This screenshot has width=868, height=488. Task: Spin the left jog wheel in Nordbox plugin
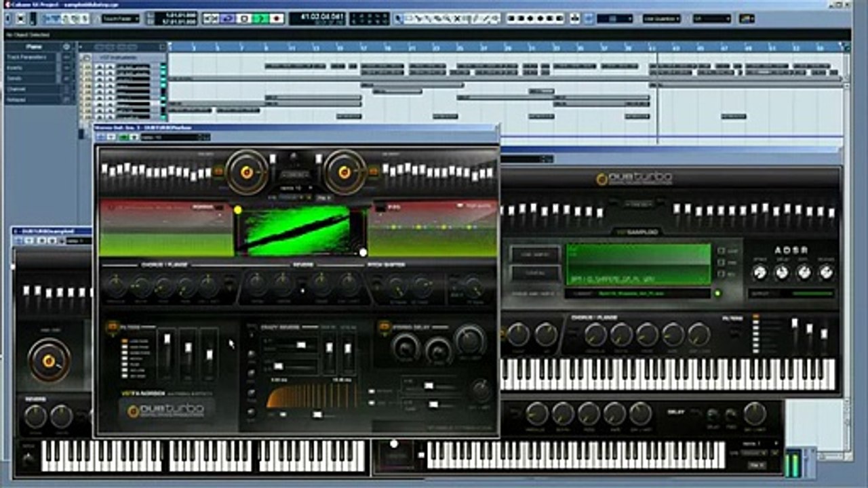coord(247,172)
